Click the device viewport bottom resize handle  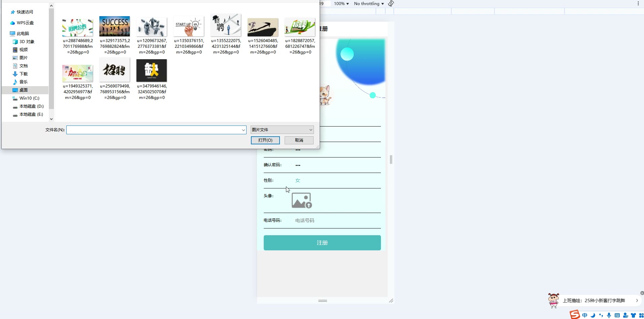323,301
